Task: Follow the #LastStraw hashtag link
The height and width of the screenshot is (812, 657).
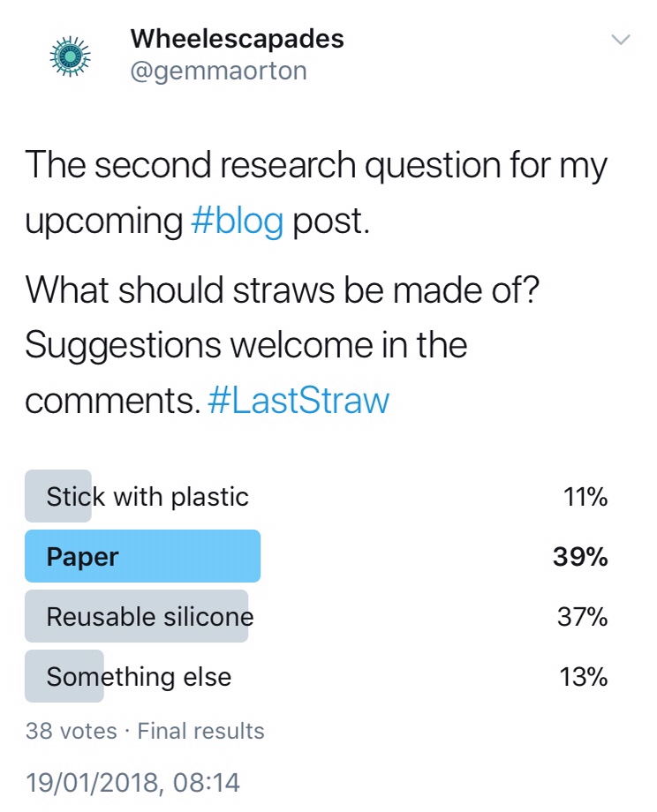Action: (x=298, y=401)
